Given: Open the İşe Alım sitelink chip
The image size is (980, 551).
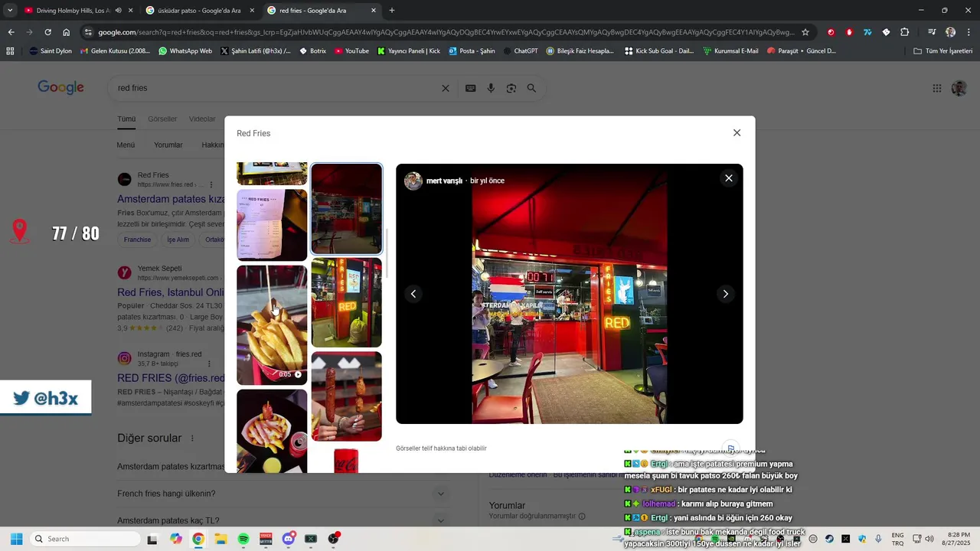Looking at the screenshot, I should pos(178,240).
